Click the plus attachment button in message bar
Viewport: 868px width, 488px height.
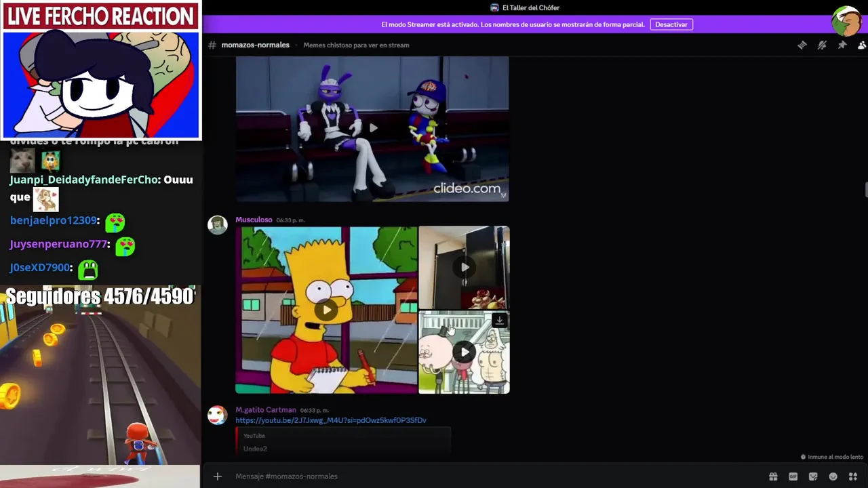[217, 476]
